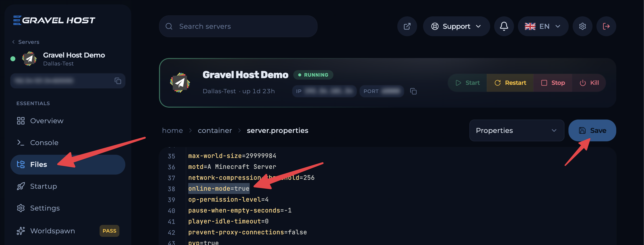Click prevent-proxy-connections=false line
Screen dimensions: 644x245
pos(247,232)
